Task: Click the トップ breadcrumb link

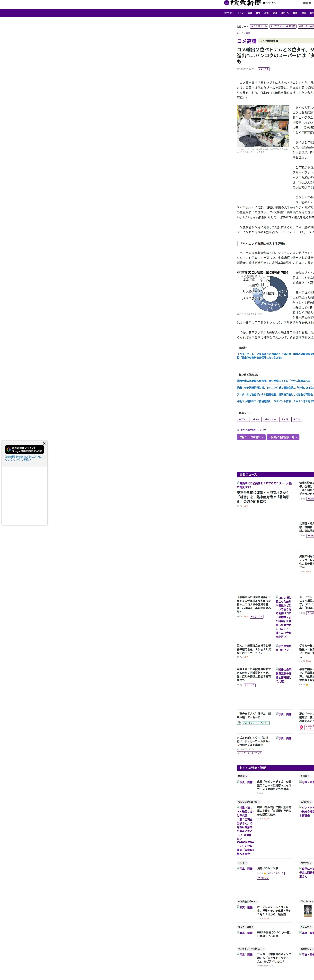Action: 240,33
